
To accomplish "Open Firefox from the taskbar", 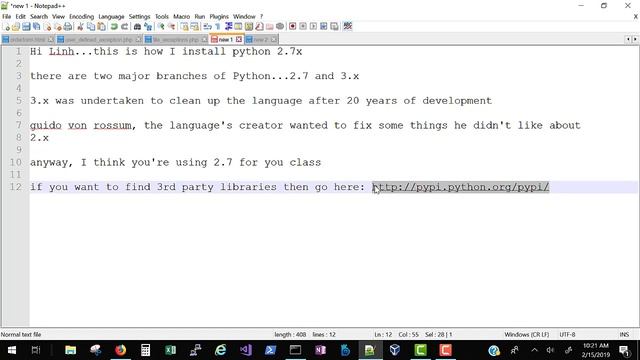I will [x=120, y=350].
